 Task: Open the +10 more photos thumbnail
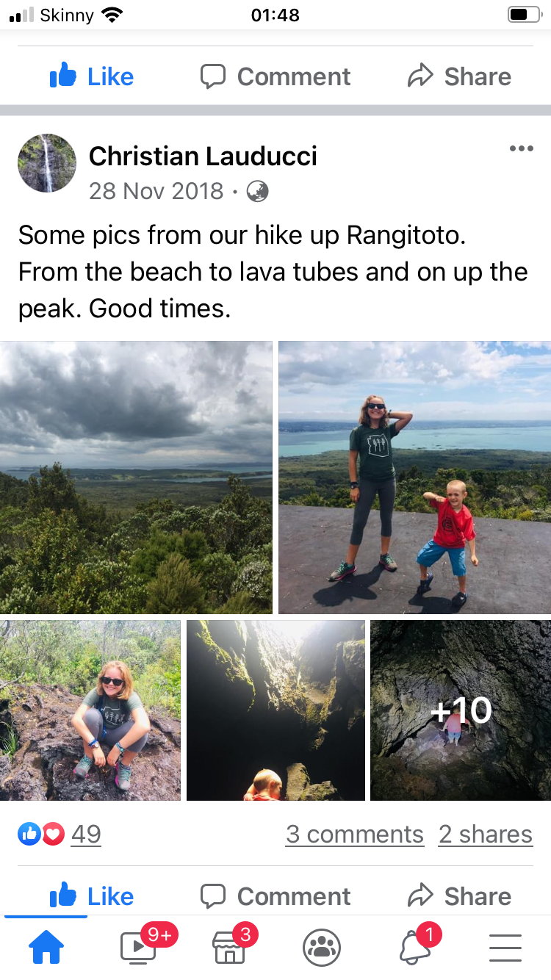461,710
